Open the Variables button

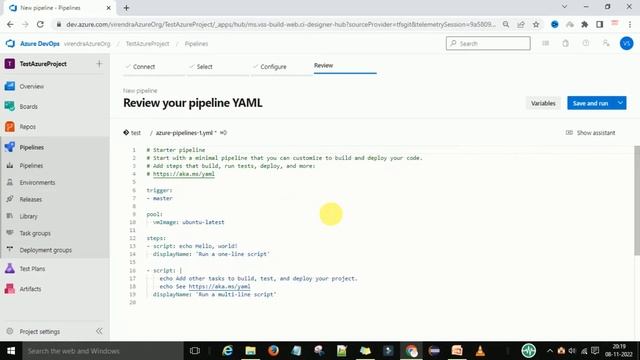pyautogui.click(x=543, y=103)
